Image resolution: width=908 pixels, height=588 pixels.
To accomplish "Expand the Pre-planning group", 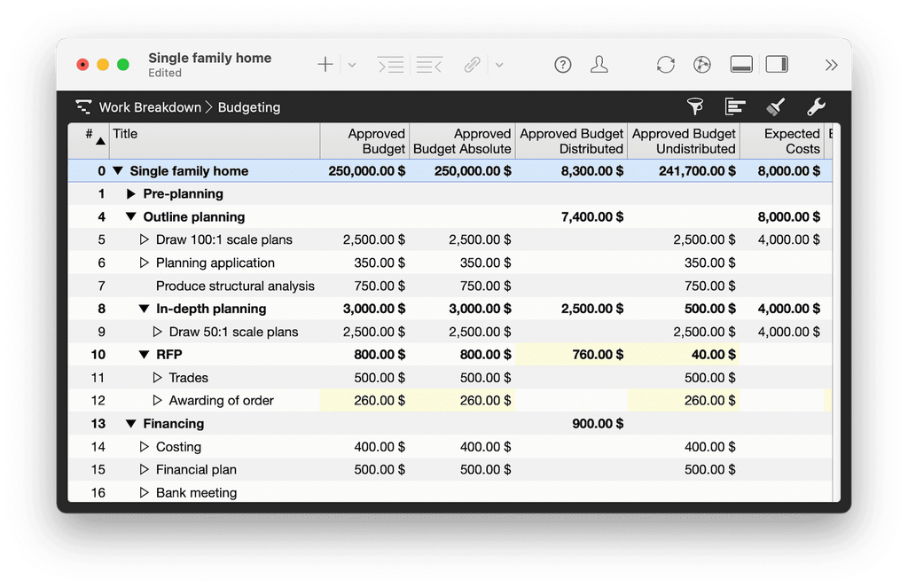I will pos(131,194).
